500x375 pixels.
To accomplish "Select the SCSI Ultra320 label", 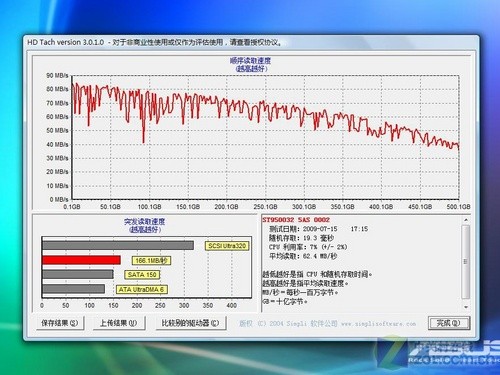I will [x=227, y=246].
